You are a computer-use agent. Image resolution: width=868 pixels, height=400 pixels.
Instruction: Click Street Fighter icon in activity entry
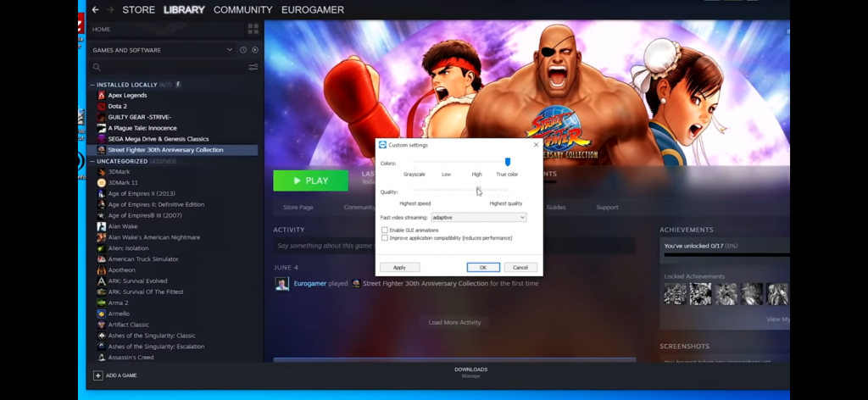pos(357,283)
